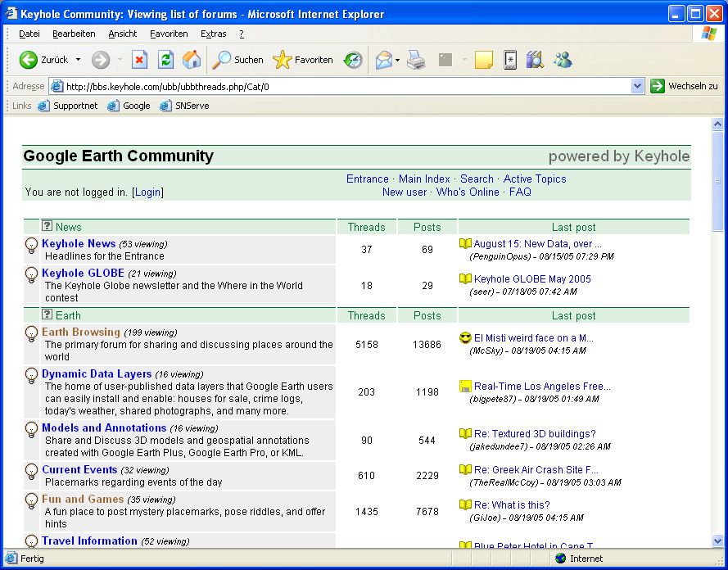Go to the browser home page
The height and width of the screenshot is (570, 728).
point(189,60)
